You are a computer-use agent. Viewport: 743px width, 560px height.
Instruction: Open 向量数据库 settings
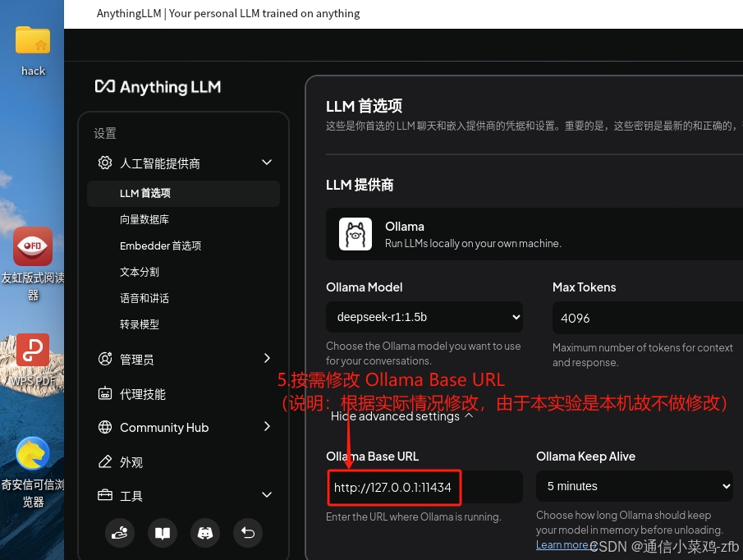144,219
